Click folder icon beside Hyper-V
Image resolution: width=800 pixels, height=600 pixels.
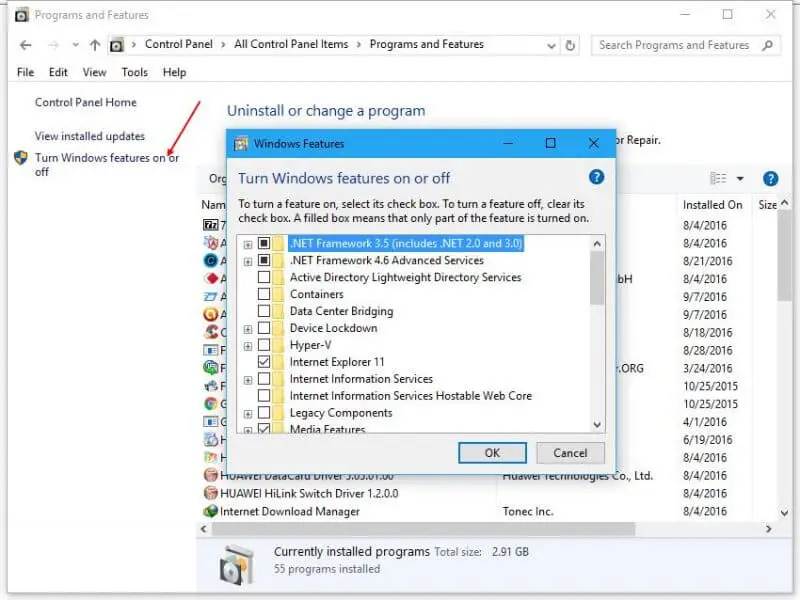(x=279, y=345)
